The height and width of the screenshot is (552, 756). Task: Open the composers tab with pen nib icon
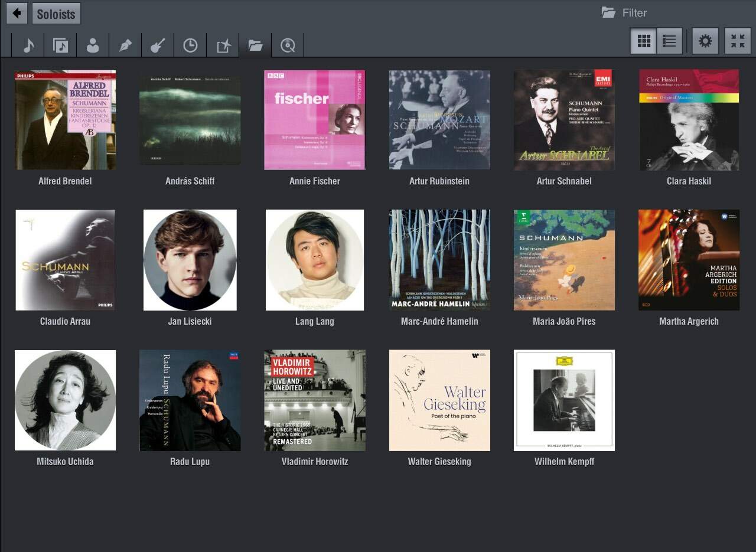pyautogui.click(x=125, y=45)
